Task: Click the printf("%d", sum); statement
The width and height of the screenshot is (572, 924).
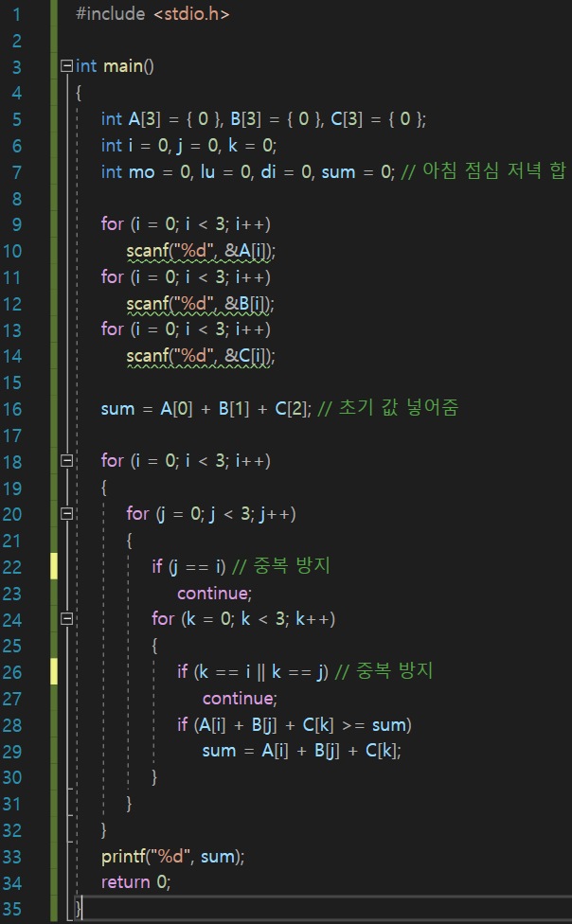Action: (172, 856)
